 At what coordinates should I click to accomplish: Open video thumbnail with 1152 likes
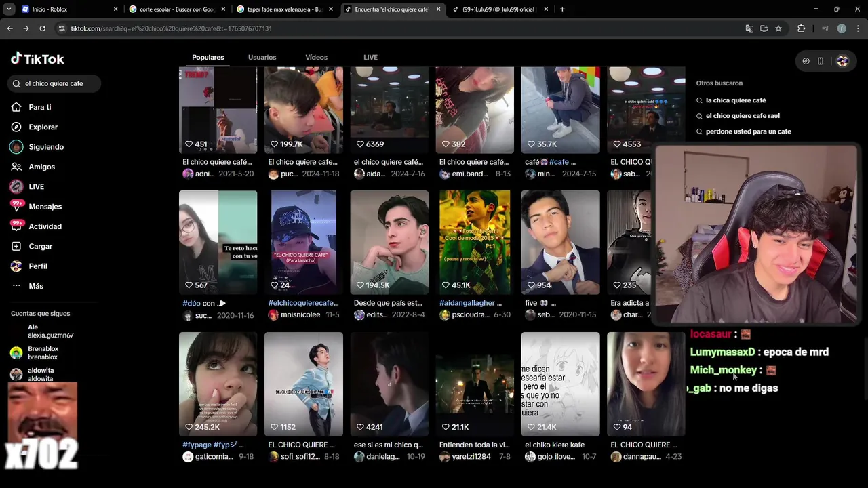(x=304, y=384)
